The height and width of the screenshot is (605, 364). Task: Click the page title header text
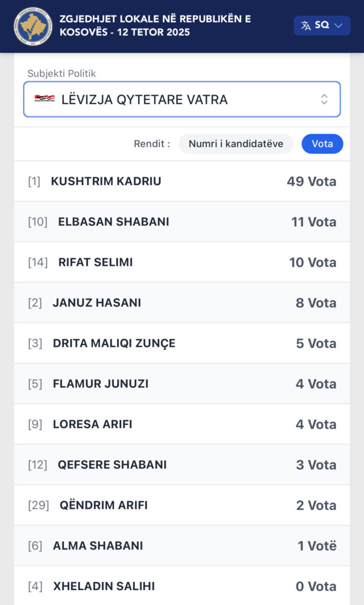[155, 25]
